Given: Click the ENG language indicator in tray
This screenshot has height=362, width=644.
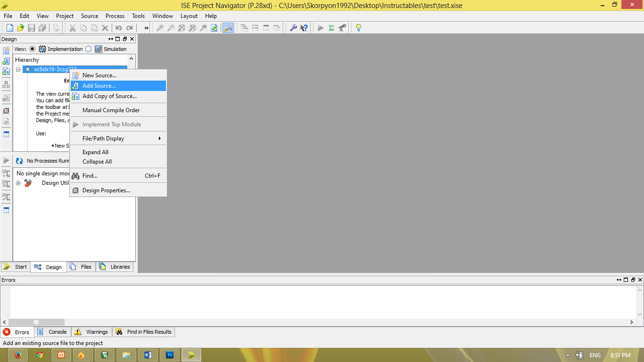Looking at the screenshot, I should (595, 355).
